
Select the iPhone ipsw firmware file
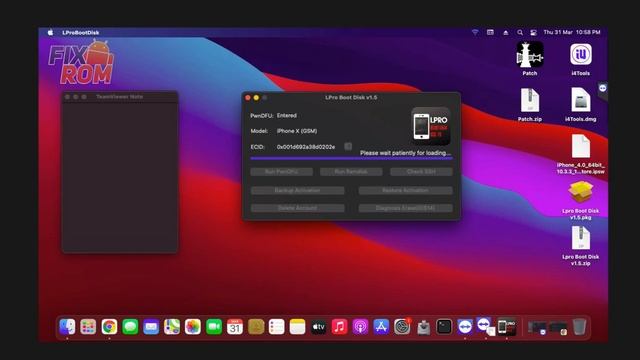coord(581,146)
